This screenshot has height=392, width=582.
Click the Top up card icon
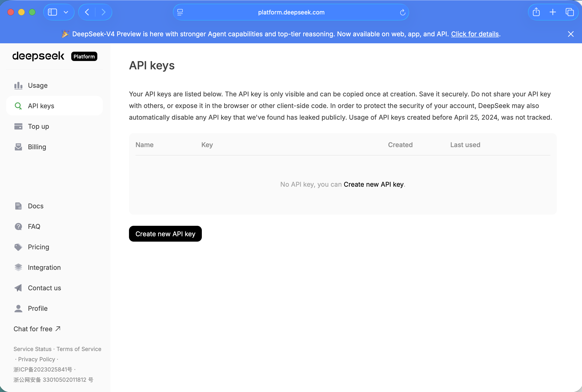click(x=18, y=126)
